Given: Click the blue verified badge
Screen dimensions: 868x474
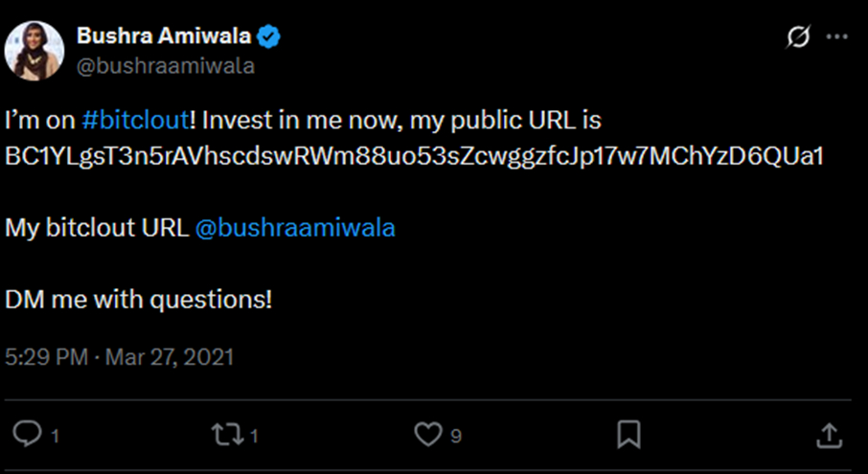Looking at the screenshot, I should coord(271,37).
